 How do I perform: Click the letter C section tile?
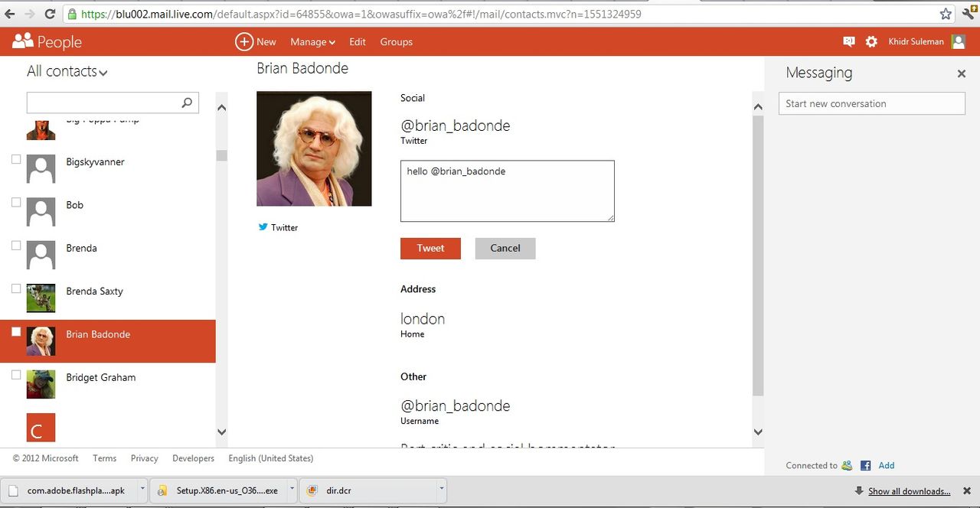[x=41, y=428]
